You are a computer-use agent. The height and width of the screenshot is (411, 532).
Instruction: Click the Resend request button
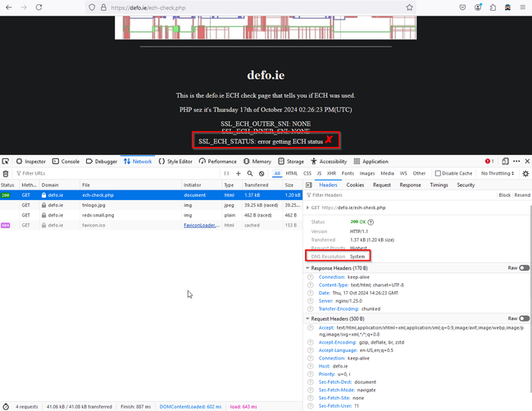522,195
